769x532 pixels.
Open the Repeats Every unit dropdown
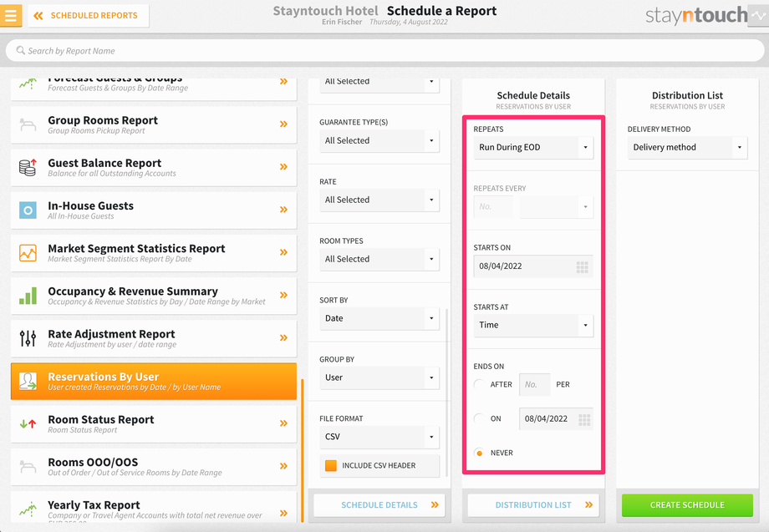click(x=556, y=207)
